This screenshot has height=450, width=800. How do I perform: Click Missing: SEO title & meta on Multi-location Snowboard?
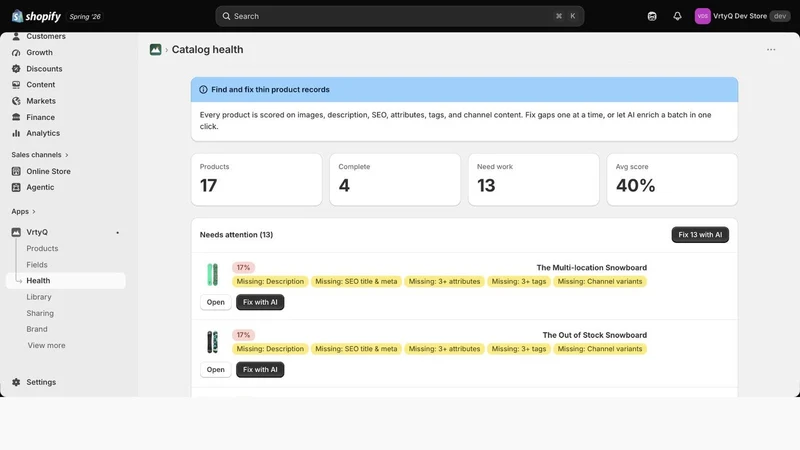pos(356,281)
